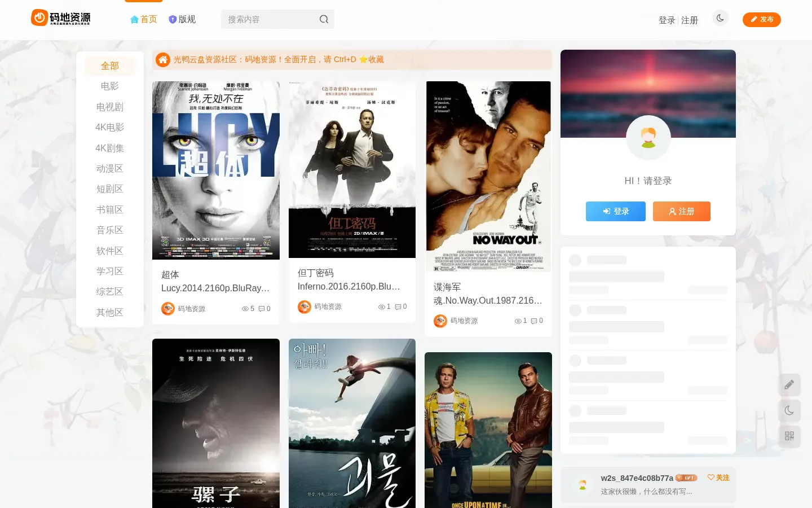Click the views eye icon on 谍海军魂 card

click(518, 321)
